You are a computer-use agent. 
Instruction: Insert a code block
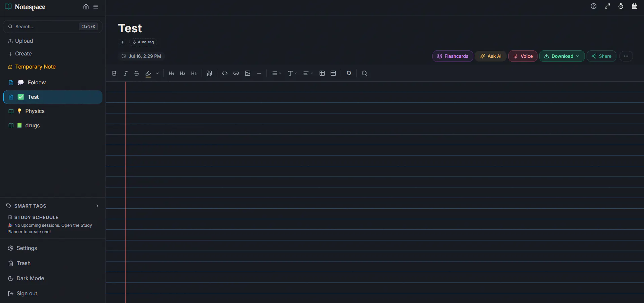click(225, 73)
